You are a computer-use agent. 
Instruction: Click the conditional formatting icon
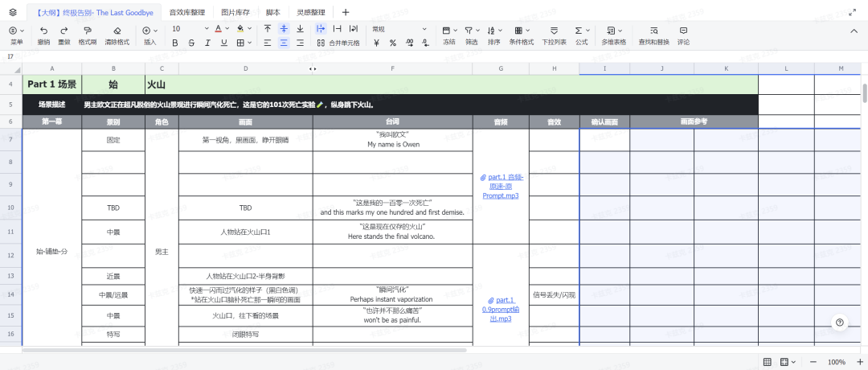pos(518,31)
